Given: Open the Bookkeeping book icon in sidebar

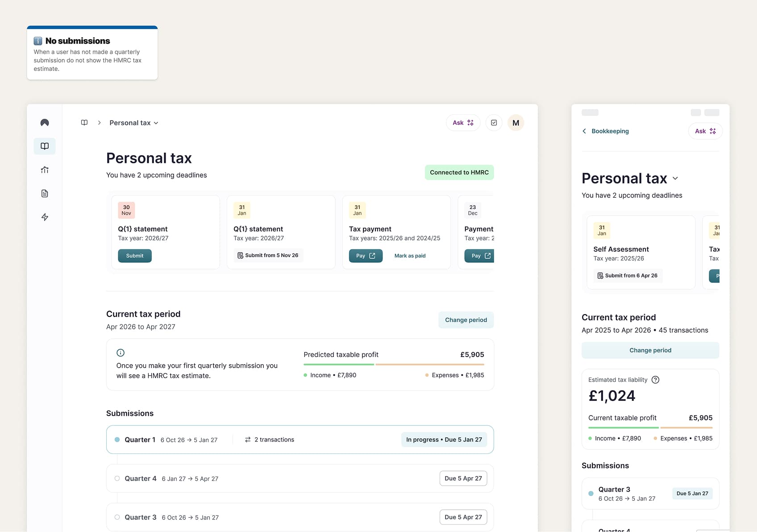Looking at the screenshot, I should (x=44, y=146).
